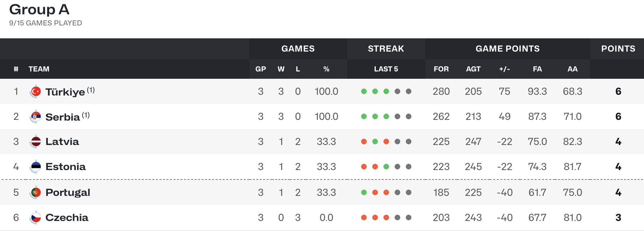Image resolution: width=644 pixels, height=237 pixels.
Task: Click the Group A heading
Action: (x=39, y=9)
